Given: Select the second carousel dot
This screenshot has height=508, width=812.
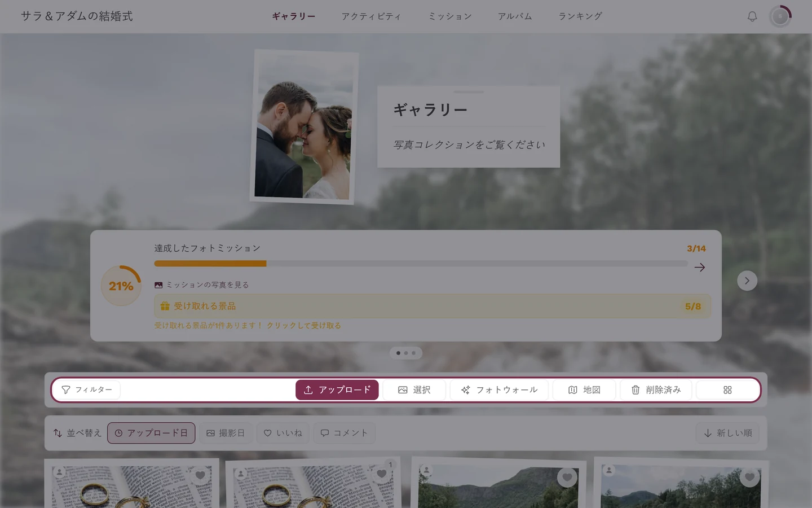Looking at the screenshot, I should [x=406, y=353].
